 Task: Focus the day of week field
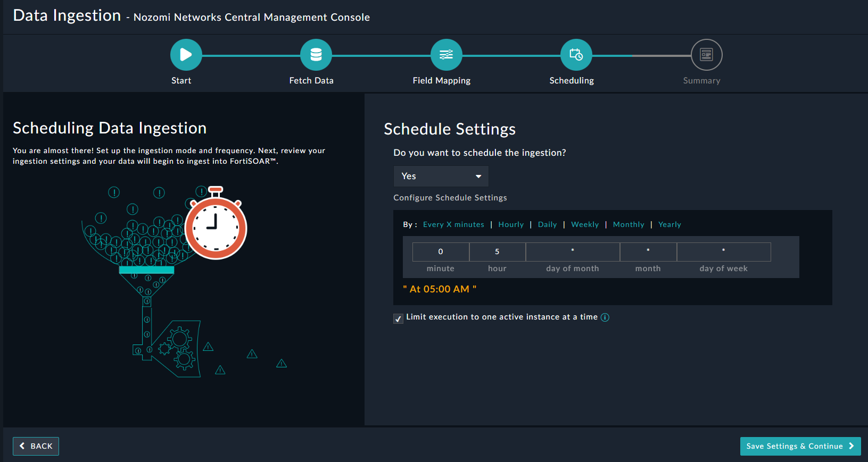pos(723,252)
